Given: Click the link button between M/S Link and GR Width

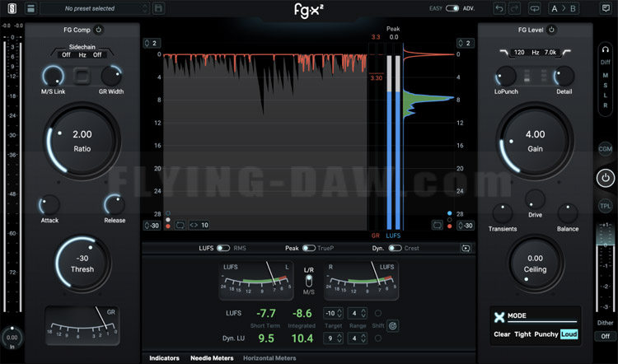Looking at the screenshot, I should point(82,76).
